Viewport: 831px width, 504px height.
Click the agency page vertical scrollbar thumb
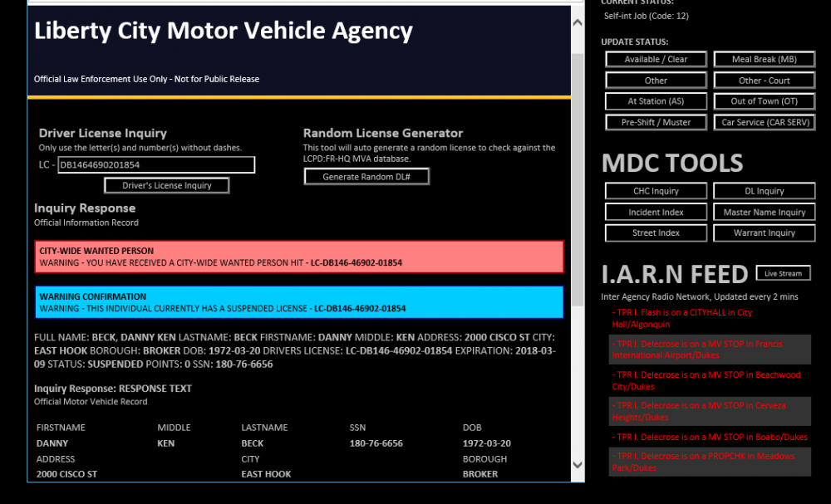coord(578,180)
